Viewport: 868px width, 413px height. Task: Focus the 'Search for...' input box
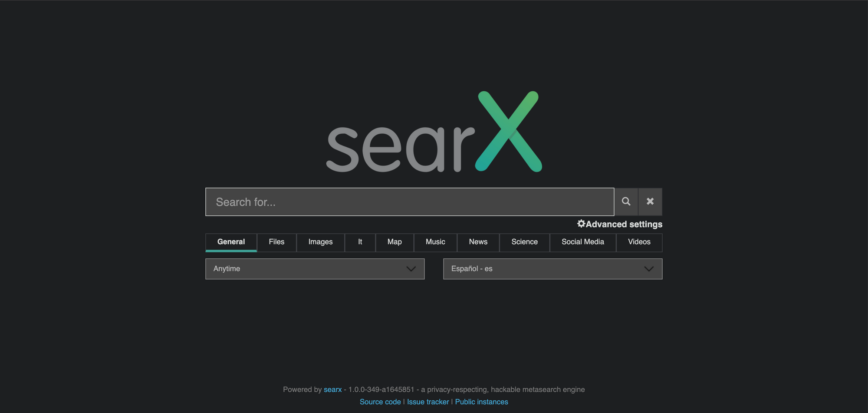[x=410, y=202]
